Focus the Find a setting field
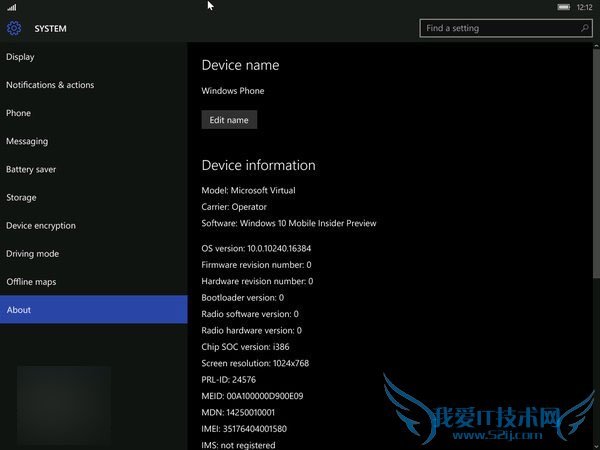Screen dimensions: 600x450 (x=506, y=28)
